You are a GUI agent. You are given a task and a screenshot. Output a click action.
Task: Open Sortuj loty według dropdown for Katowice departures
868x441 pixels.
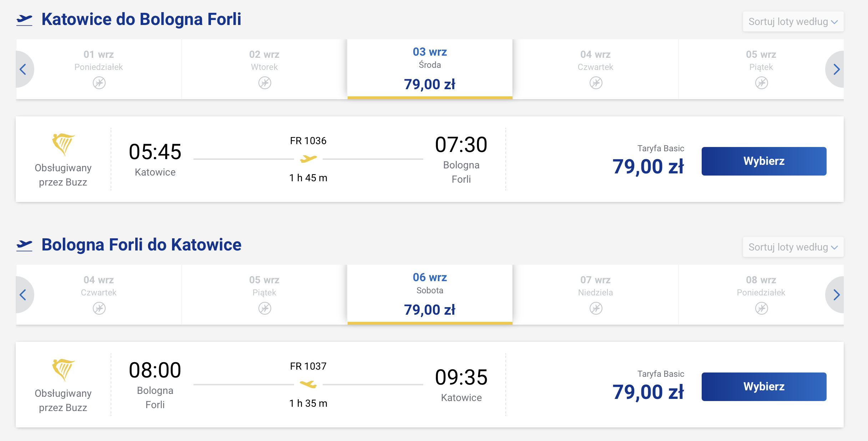[793, 21]
